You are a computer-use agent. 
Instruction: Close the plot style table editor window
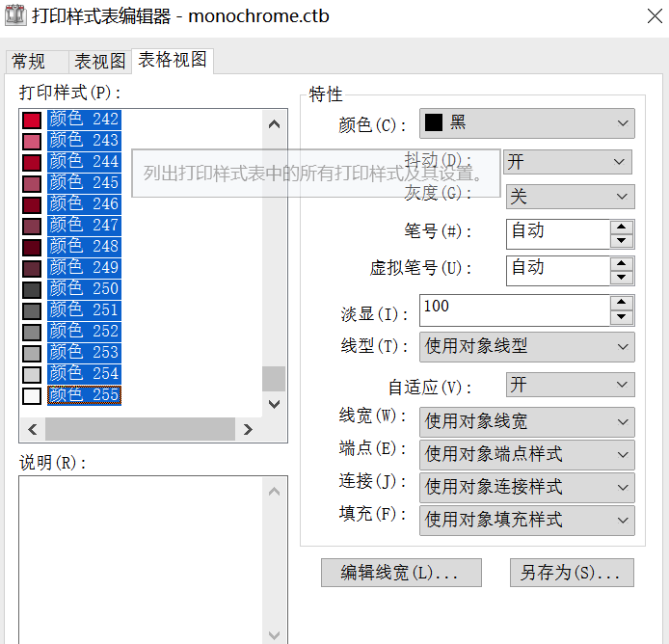655,16
